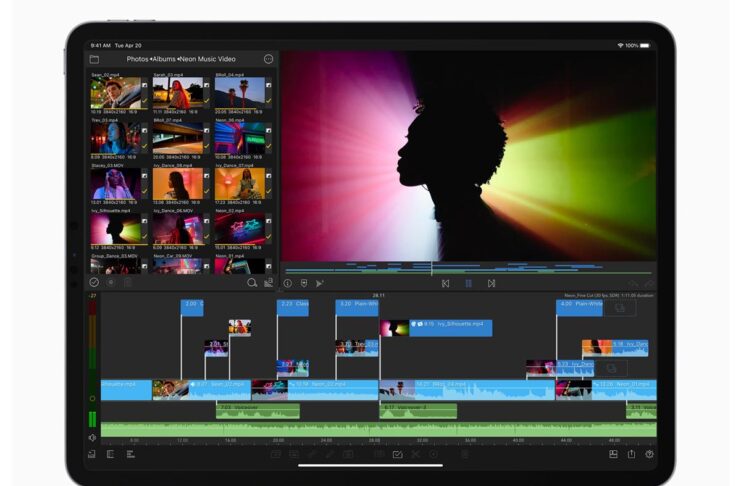The height and width of the screenshot is (486, 741).
Task: Select the palm trees clip thumbnail in first row
Action: [240, 93]
